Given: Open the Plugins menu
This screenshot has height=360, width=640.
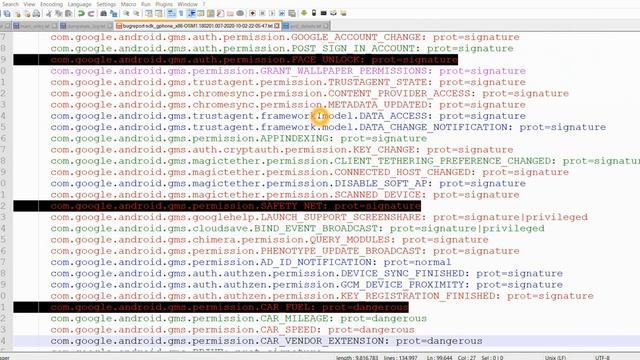Looking at the screenshot, I should (x=164, y=4).
